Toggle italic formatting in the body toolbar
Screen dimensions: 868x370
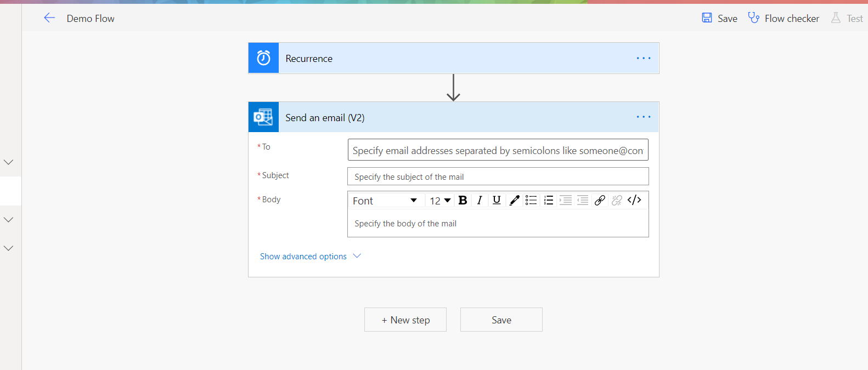pos(480,201)
